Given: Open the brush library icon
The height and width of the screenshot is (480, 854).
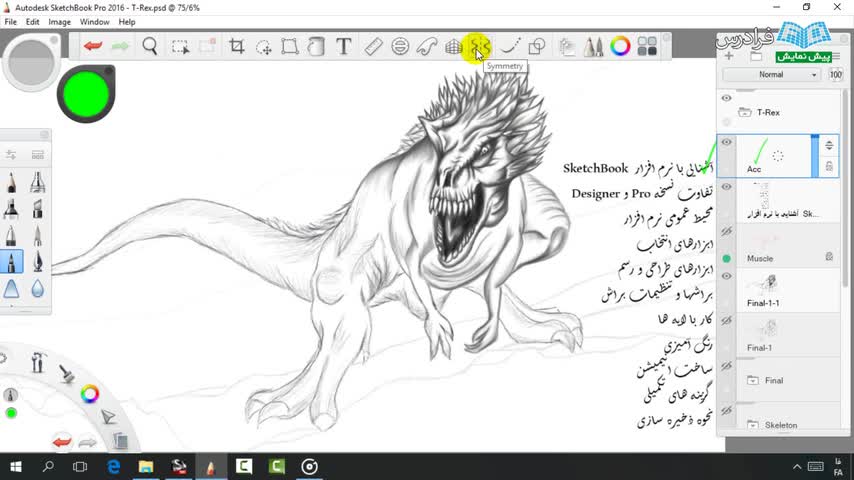Looking at the screenshot, I should pos(38,155).
